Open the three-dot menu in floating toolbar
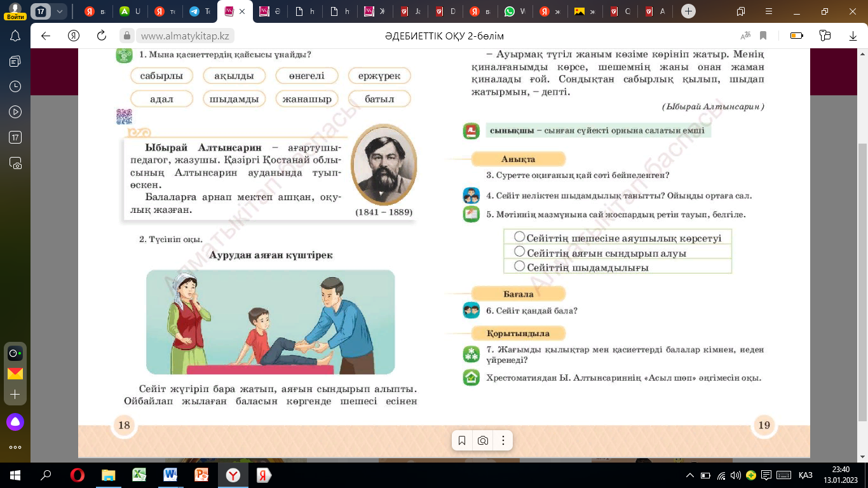 point(503,440)
